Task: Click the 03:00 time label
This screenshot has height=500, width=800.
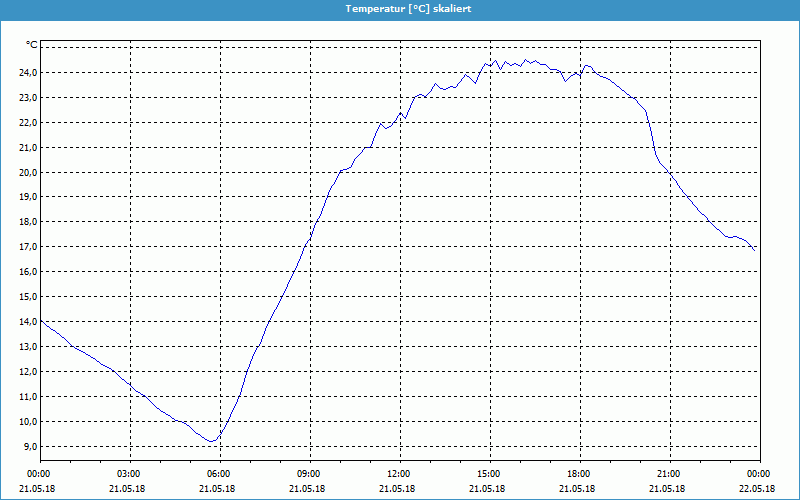Action: 129,474
